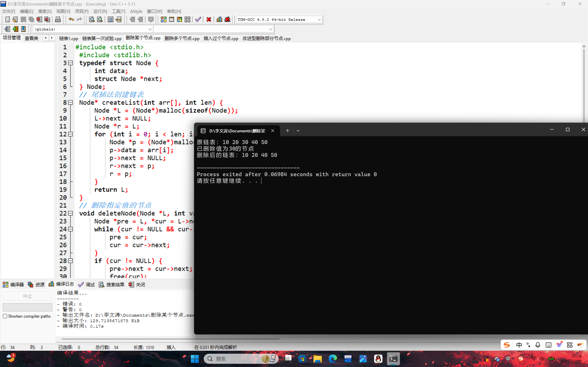
Task: Open the TDM-GCC compiler selection dropdown
Action: tap(319, 20)
